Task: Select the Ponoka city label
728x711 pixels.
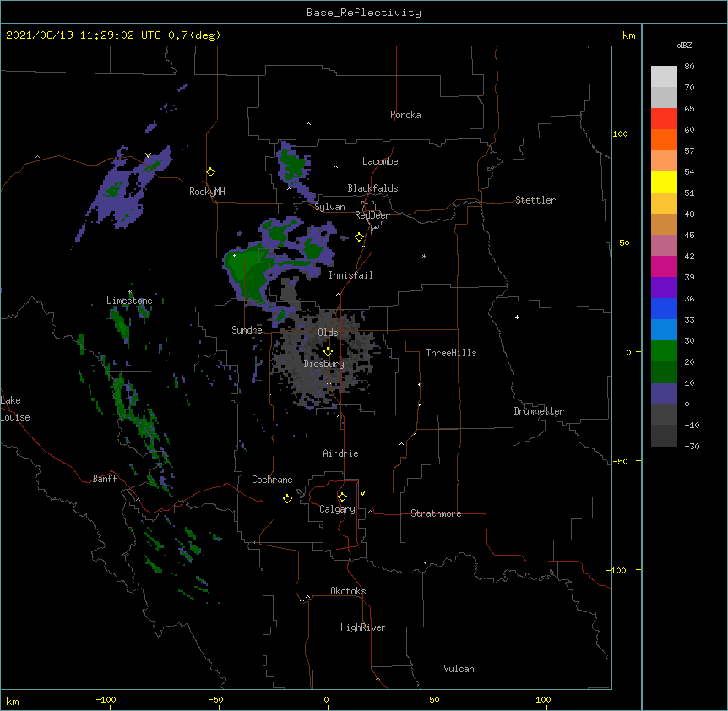Action: (405, 115)
